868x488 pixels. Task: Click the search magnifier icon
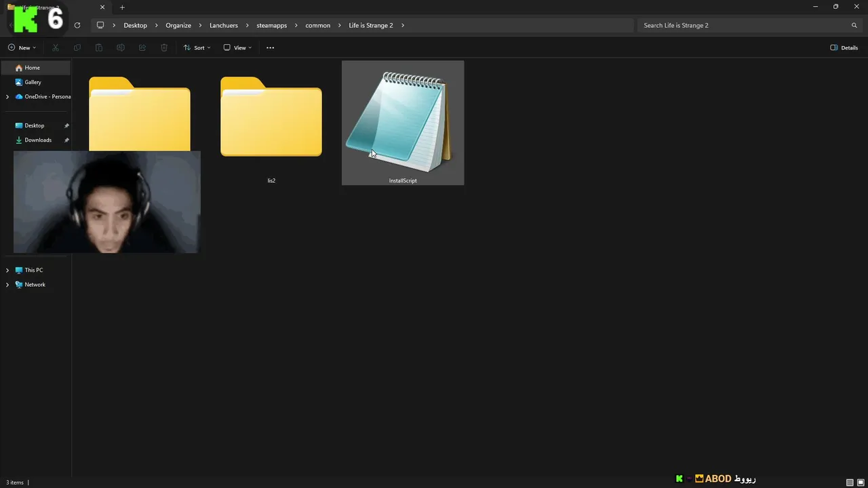coord(854,25)
